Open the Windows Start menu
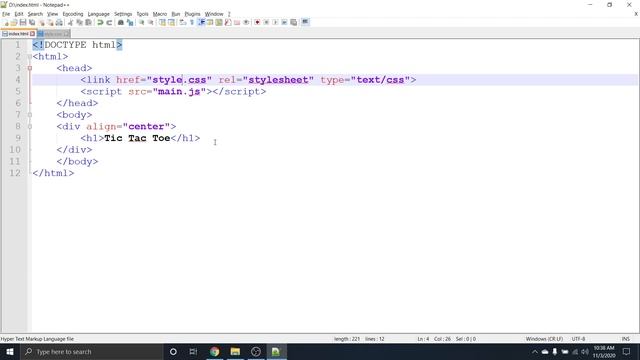The image size is (640, 360). (10, 351)
